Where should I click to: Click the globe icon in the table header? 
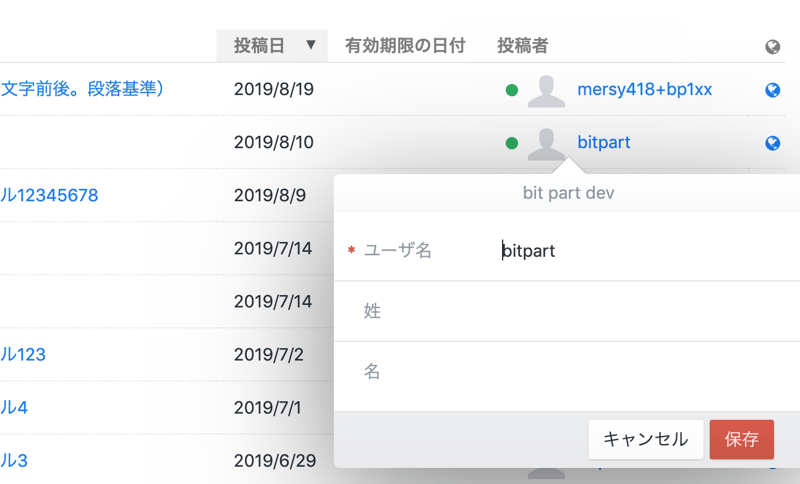(x=771, y=47)
